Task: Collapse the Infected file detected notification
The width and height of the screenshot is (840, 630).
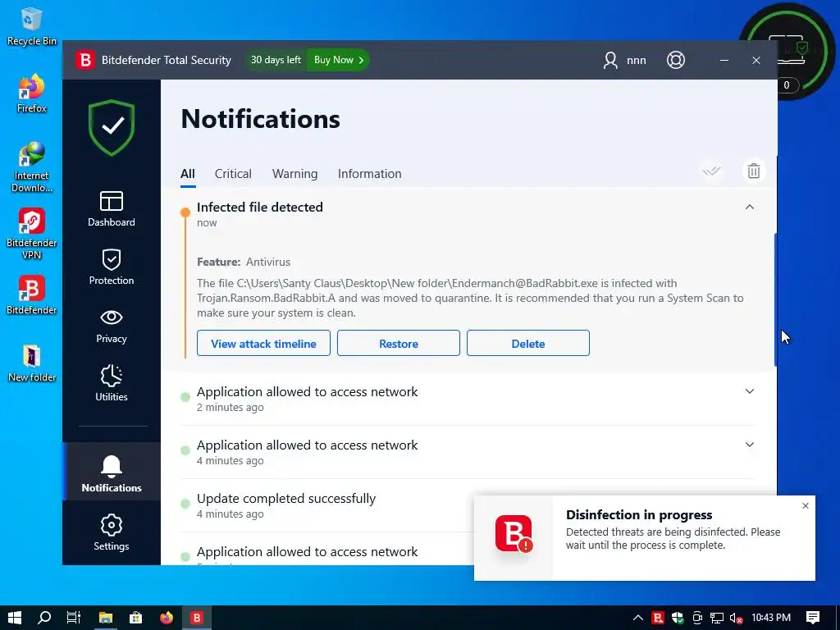Action: tap(750, 207)
